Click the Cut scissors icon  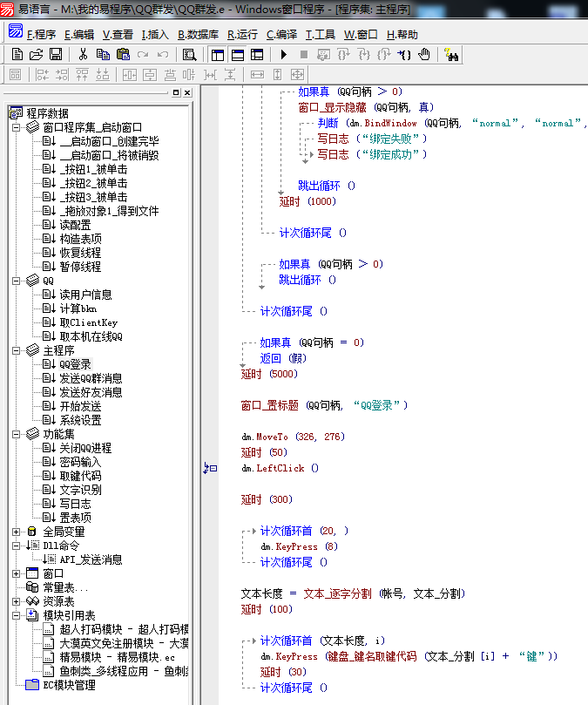(83, 54)
